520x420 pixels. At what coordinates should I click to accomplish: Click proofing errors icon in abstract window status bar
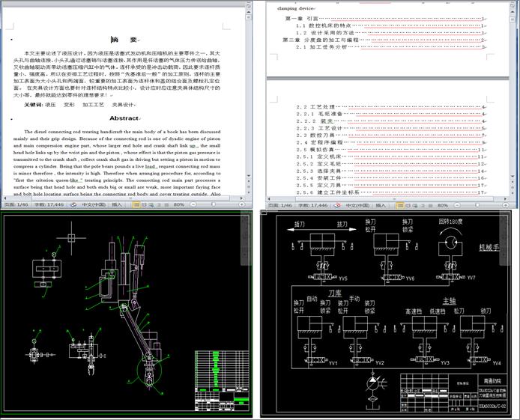73,204
